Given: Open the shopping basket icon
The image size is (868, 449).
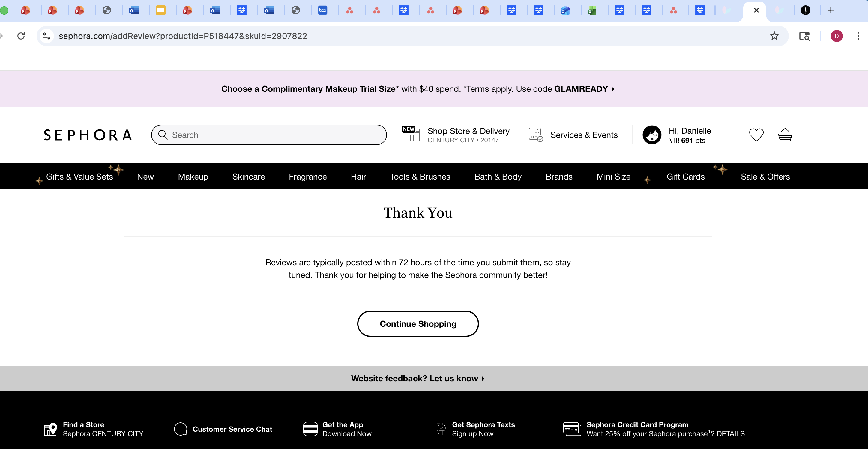Looking at the screenshot, I should pyautogui.click(x=785, y=135).
